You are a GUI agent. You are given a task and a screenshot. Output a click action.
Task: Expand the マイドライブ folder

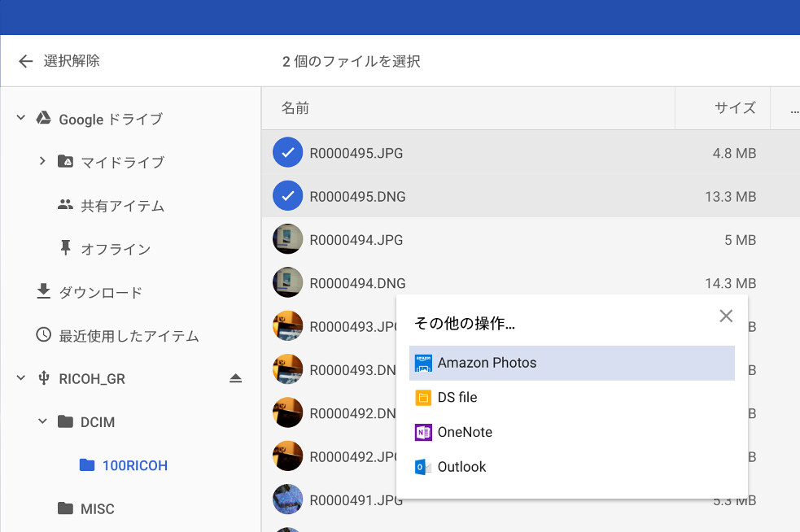[x=42, y=162]
